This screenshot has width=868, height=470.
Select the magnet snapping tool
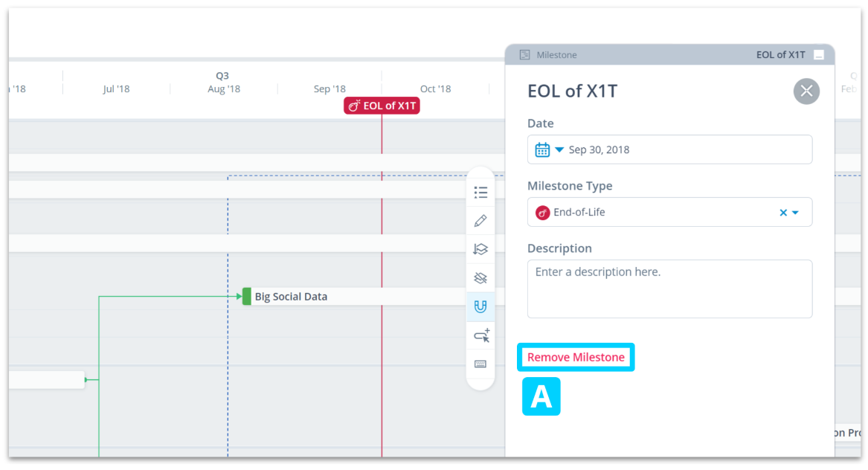pos(480,306)
